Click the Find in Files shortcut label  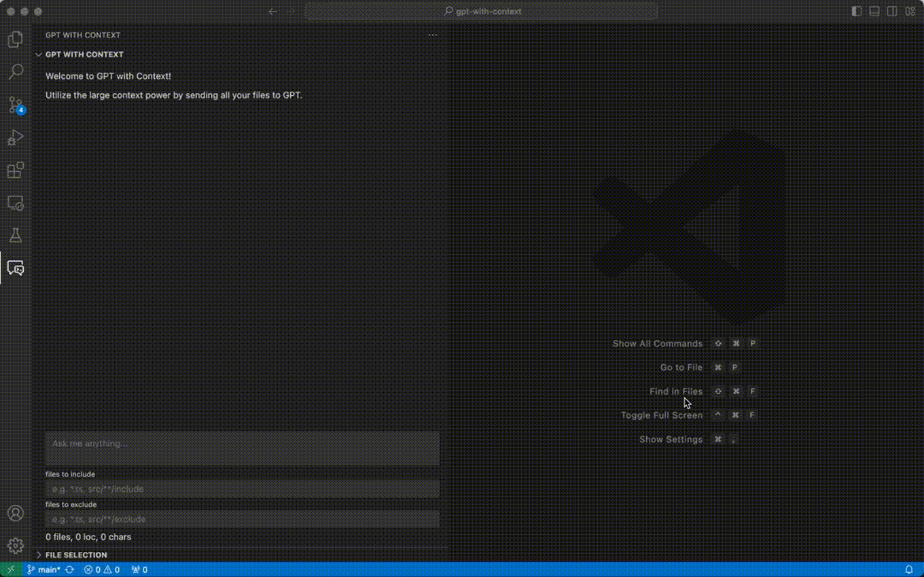(676, 391)
